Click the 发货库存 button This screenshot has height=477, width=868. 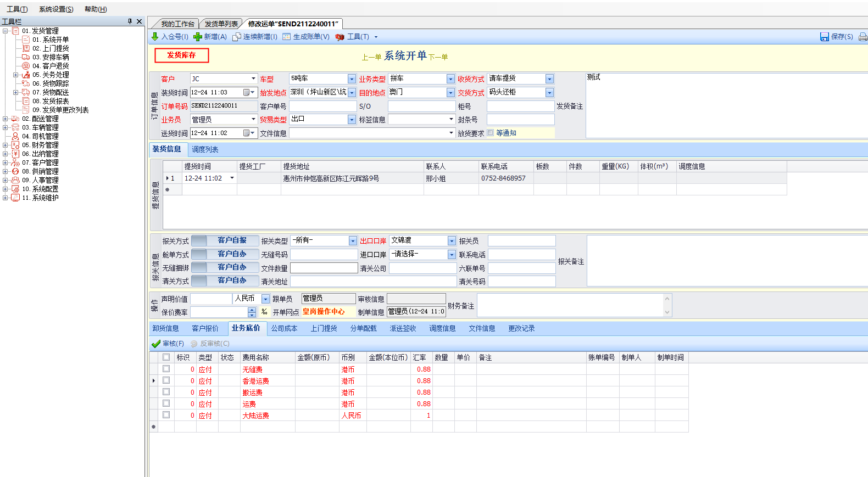coord(181,55)
